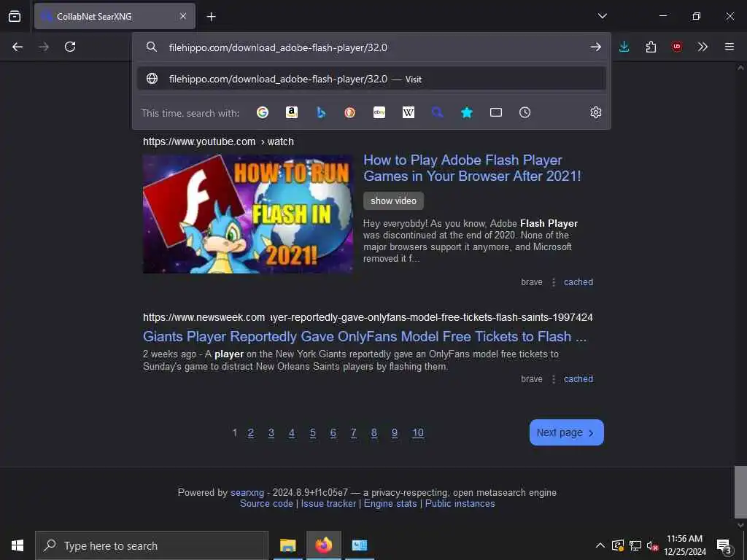
Task: Search this time with Bing
Action: [321, 112]
